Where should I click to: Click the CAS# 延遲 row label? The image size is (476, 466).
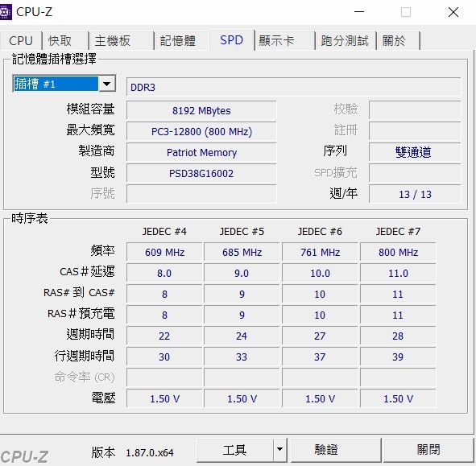click(x=87, y=271)
